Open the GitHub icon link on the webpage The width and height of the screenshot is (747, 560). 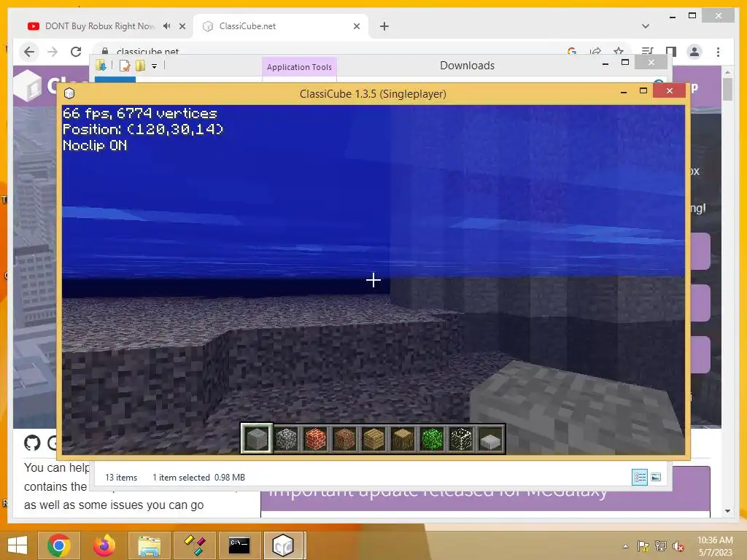pos(32,443)
